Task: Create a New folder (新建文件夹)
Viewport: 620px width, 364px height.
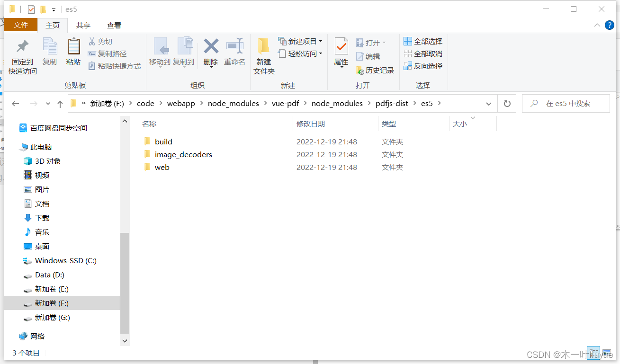Action: (264, 57)
